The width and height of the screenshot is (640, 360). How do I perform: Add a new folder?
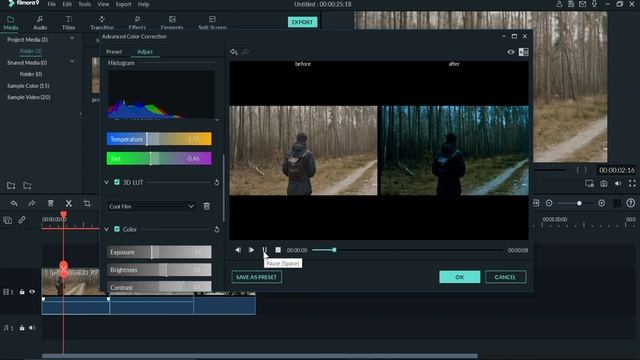pos(11,186)
